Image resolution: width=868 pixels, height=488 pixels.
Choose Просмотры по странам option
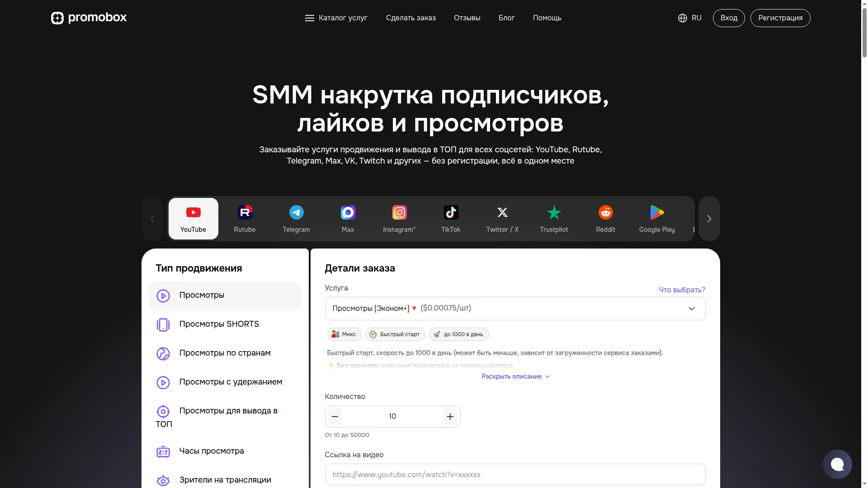click(x=225, y=353)
